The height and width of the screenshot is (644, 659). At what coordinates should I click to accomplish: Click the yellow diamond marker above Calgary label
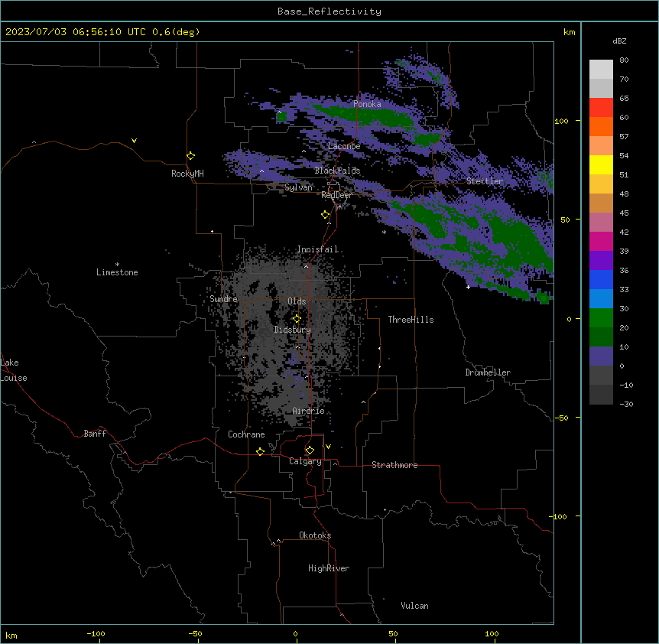(310, 450)
